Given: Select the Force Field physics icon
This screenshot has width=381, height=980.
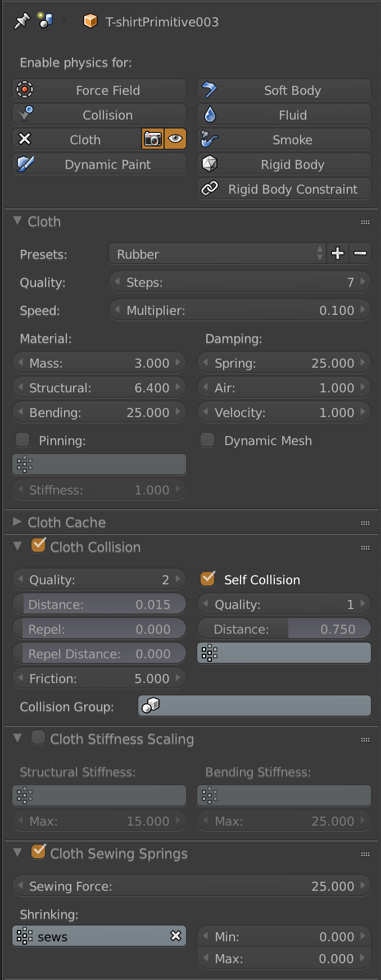Looking at the screenshot, I should coord(24,89).
